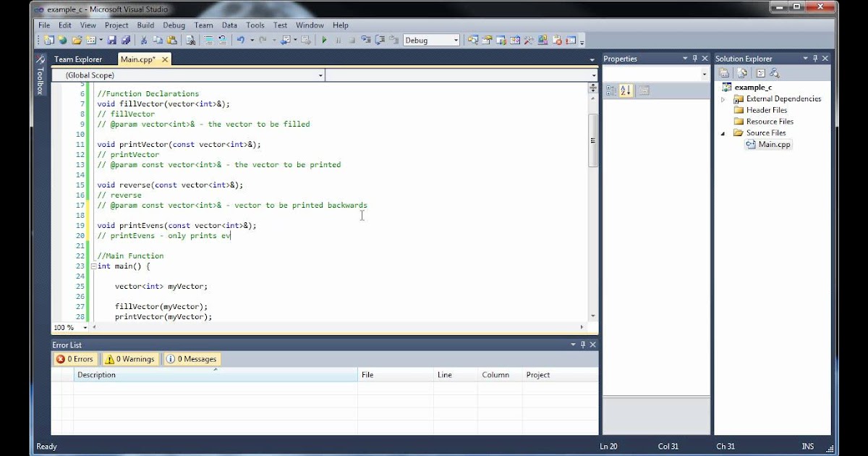
Task: Sort Error List by Description column
Action: [x=216, y=375]
